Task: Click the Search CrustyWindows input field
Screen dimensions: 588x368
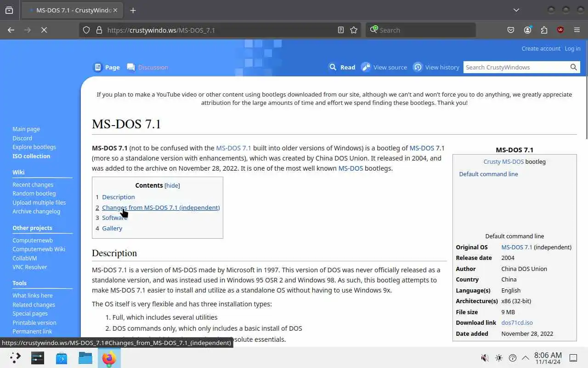Action: coord(515,67)
